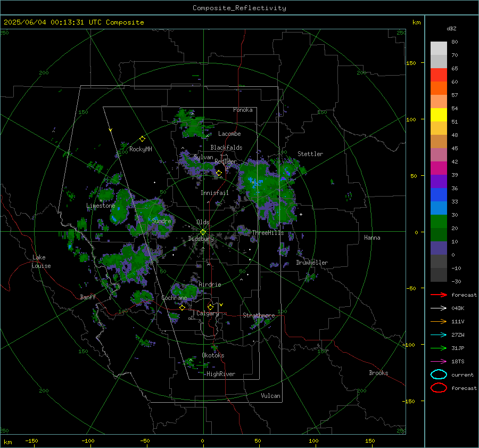
Task: Click the Okotoks city label
Action: click(213, 355)
